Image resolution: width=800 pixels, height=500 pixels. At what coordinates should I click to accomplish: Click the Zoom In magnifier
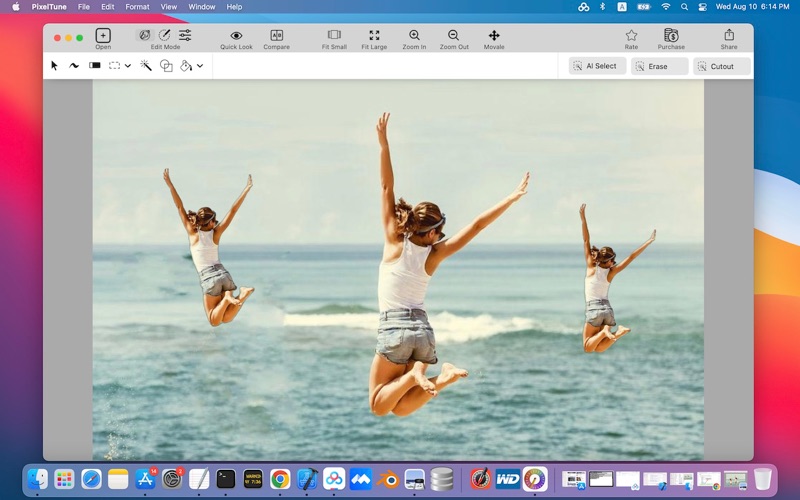click(414, 36)
